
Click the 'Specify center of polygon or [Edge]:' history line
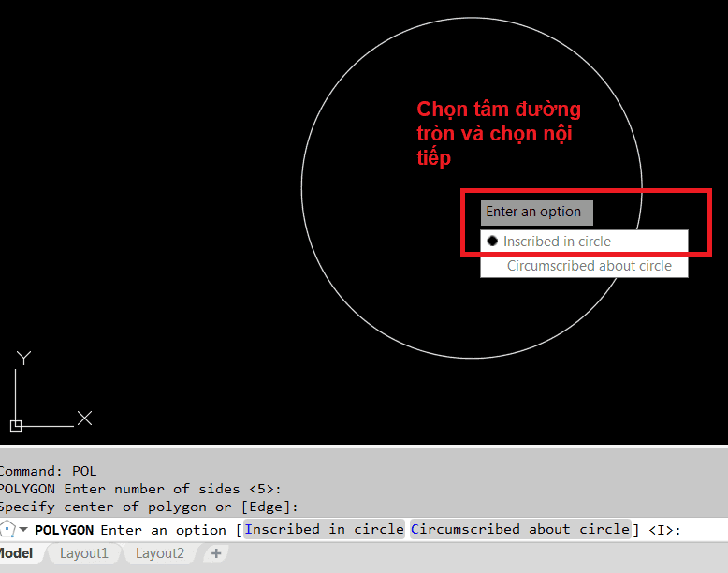pyautogui.click(x=149, y=507)
